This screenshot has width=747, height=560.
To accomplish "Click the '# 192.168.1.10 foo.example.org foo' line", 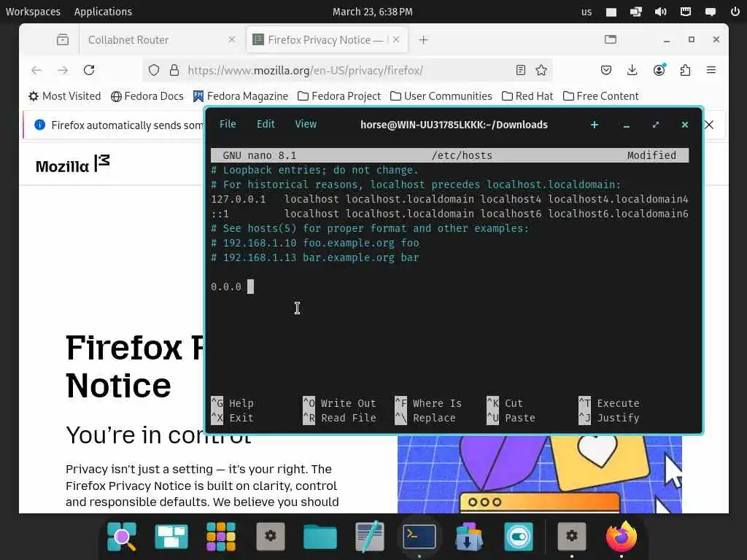I will coord(315,243).
